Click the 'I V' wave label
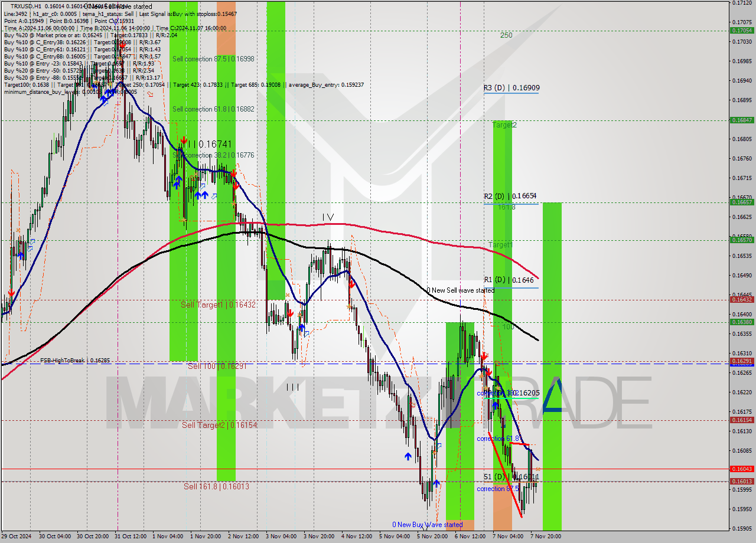756x543 pixels. pyautogui.click(x=328, y=217)
